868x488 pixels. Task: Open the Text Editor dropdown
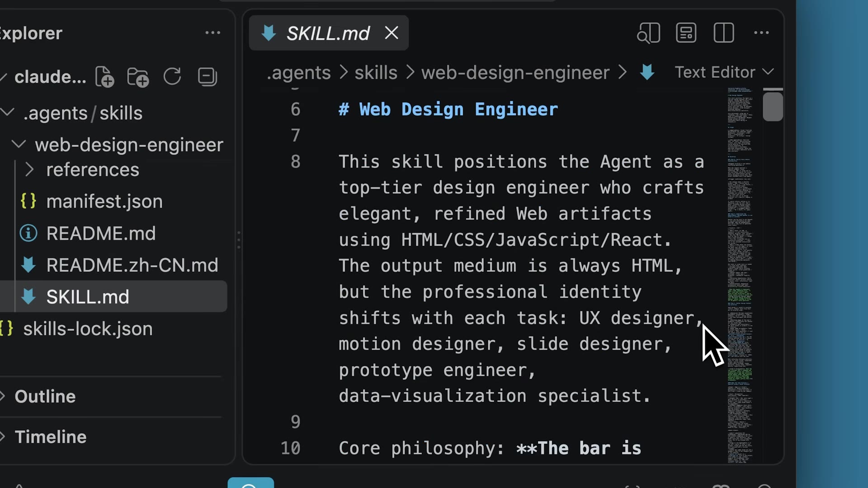tap(724, 72)
